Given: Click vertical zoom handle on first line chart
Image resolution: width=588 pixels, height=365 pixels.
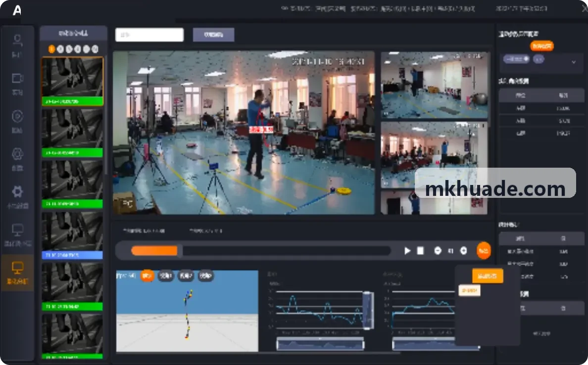Looking at the screenshot, I should (x=368, y=310).
